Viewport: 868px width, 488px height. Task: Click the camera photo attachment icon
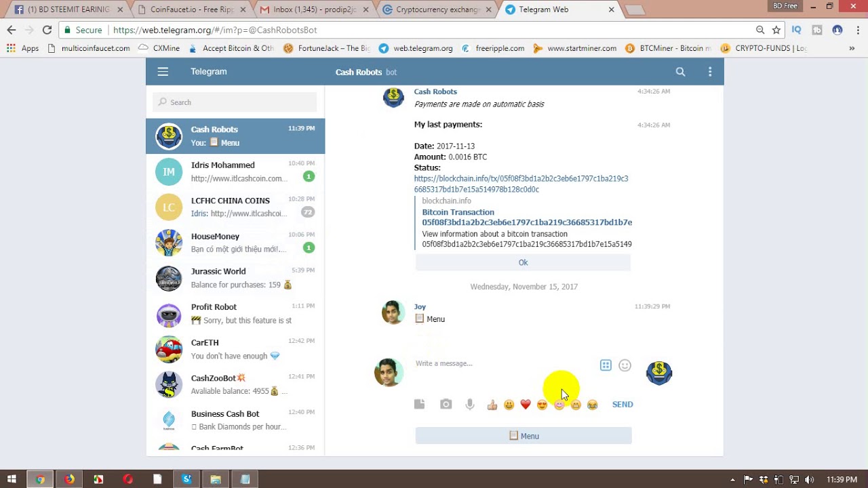446,404
